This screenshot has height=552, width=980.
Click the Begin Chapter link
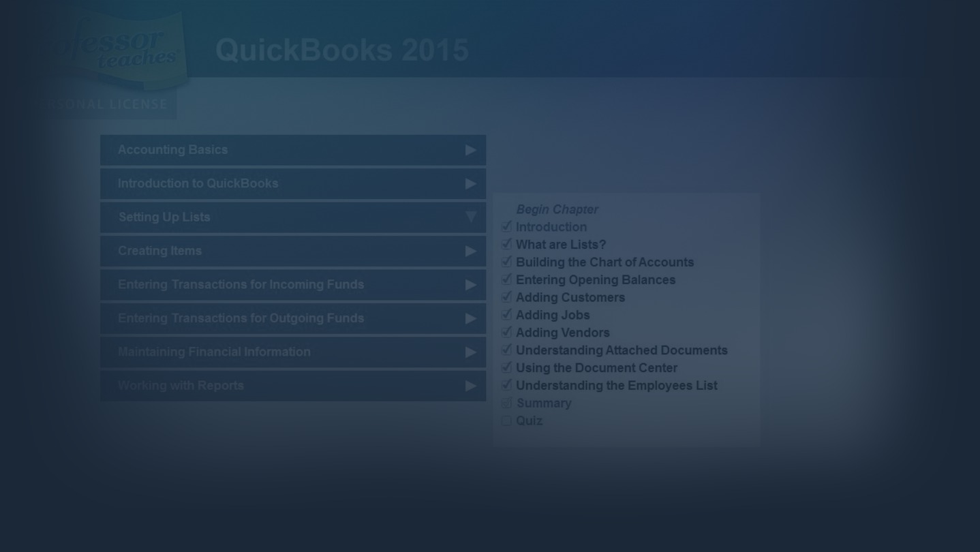[x=557, y=209]
